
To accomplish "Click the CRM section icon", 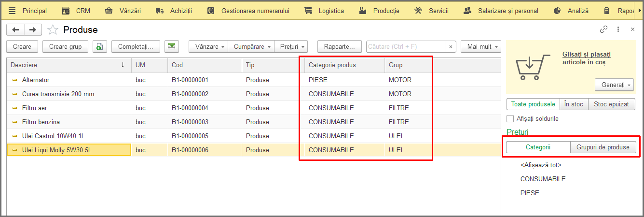I will click(66, 11).
